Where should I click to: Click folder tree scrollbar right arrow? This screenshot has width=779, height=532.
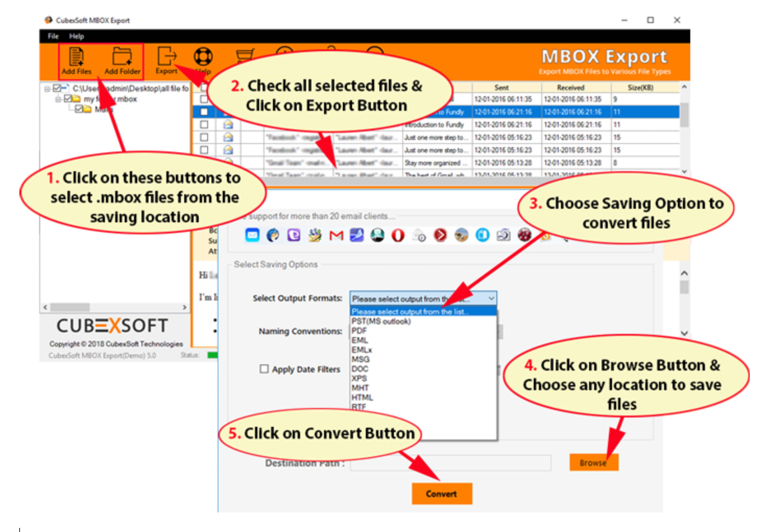click(x=184, y=307)
